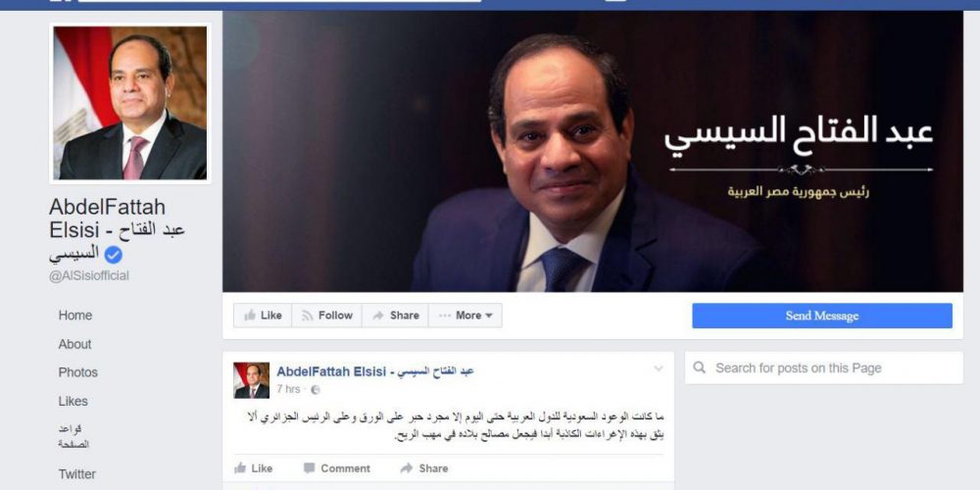The height and width of the screenshot is (490, 980).
Task: Click the magnifier icon in page search box
Action: tap(700, 367)
